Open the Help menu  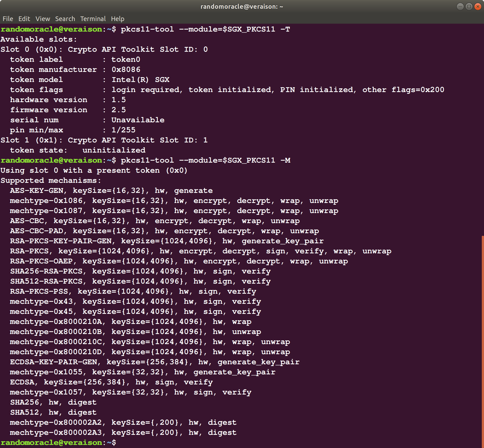pos(118,19)
